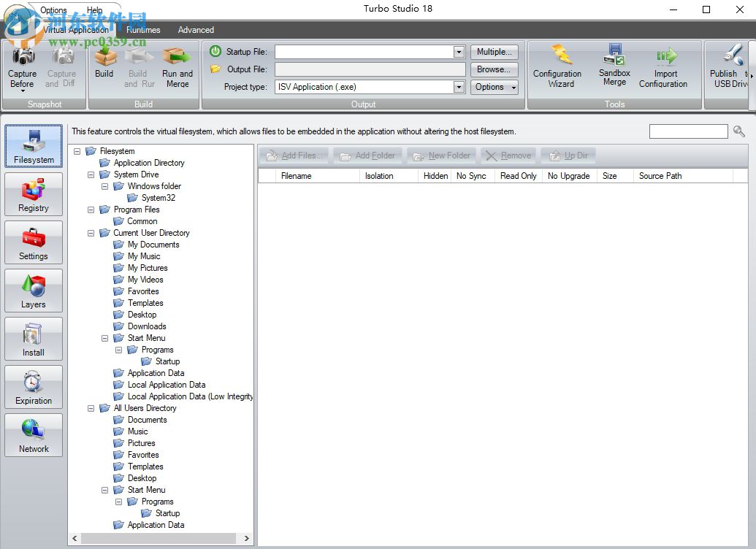
Task: Click the search input field
Action: coord(688,131)
